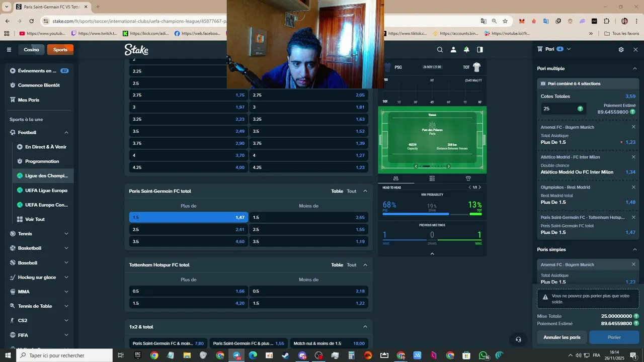
Task: Open the user profile icon
Action: point(453,49)
